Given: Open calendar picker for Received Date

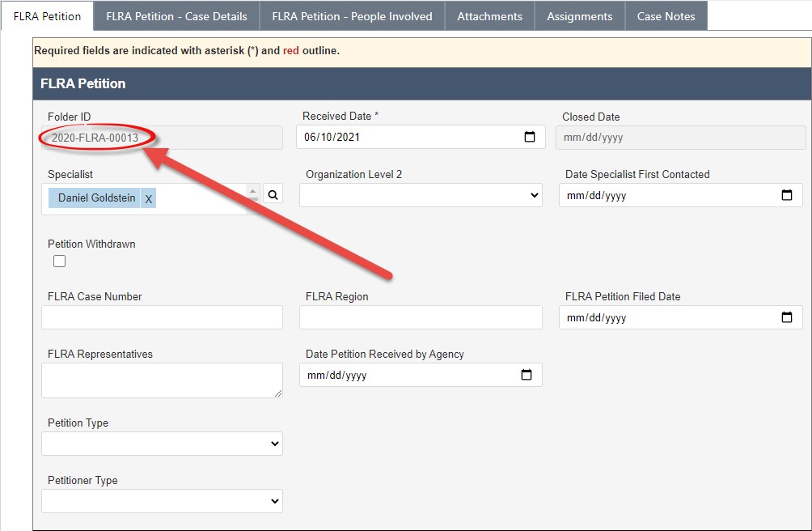Looking at the screenshot, I should (x=529, y=137).
